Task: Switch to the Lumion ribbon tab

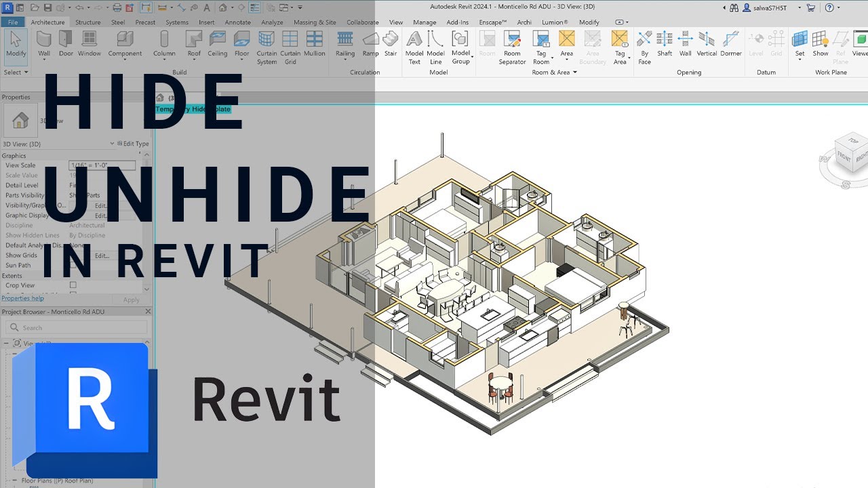Action: tap(555, 22)
